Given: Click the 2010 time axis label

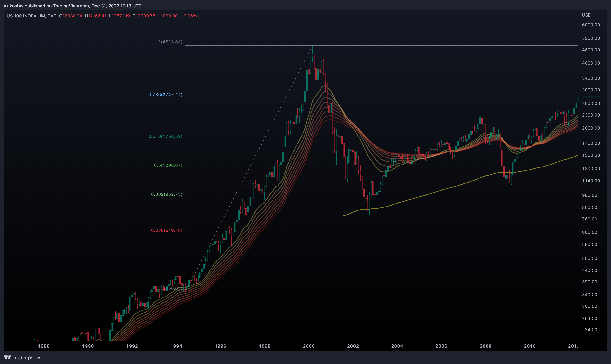Looking at the screenshot, I should [x=530, y=346].
